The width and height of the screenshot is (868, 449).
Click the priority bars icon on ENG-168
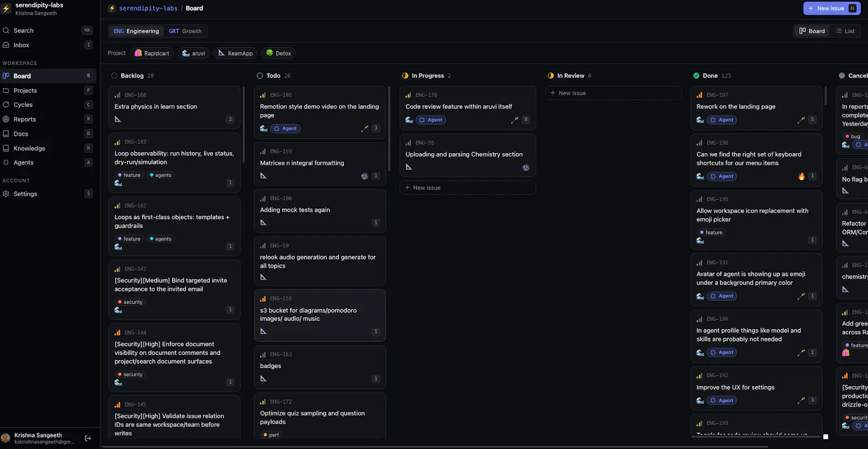click(118, 95)
